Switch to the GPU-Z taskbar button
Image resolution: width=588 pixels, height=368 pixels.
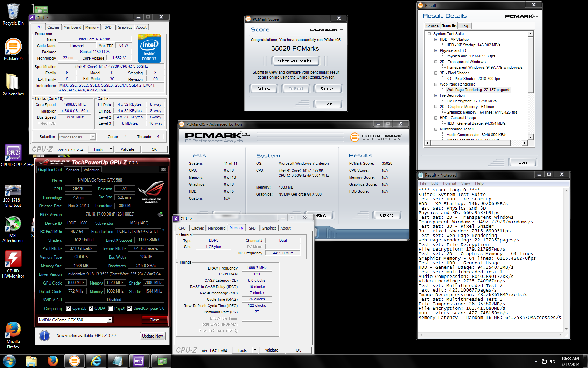click(x=161, y=361)
